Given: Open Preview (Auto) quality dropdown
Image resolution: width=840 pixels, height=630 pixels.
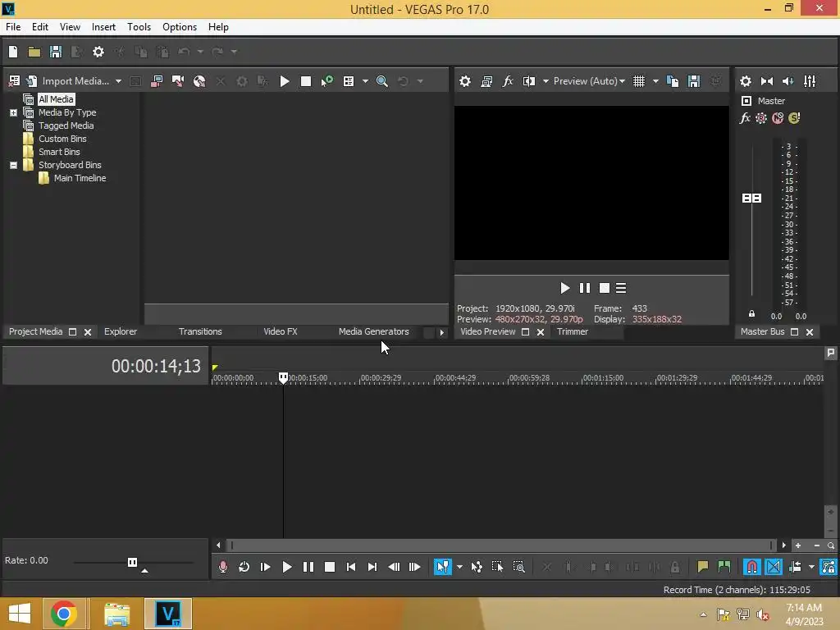Looking at the screenshot, I should click(589, 81).
